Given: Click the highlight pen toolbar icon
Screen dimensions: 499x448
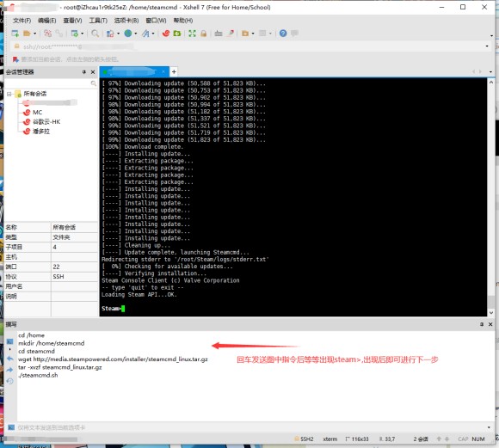Looking at the screenshot, I should click(x=231, y=34).
